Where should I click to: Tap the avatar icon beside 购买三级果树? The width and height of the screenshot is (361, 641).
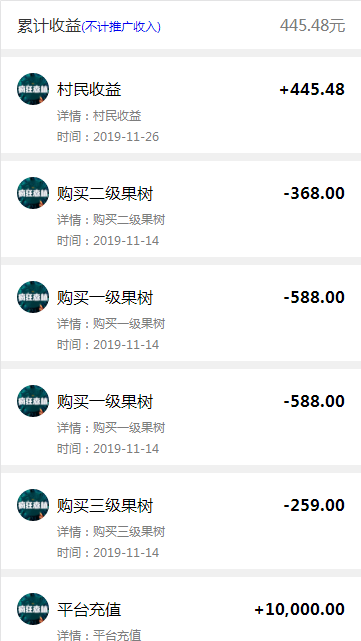click(x=33, y=505)
